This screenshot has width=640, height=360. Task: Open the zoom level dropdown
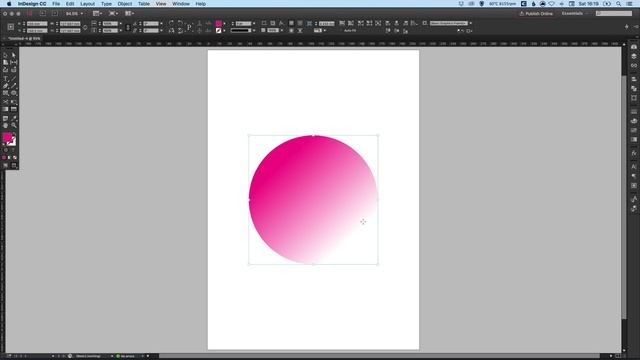tap(82, 13)
